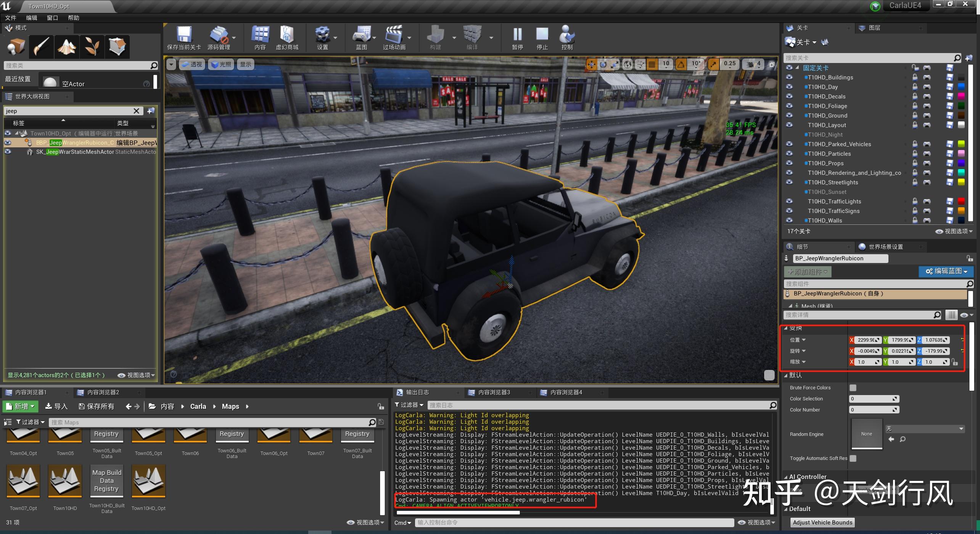Image resolution: width=980 pixels, height=534 pixels.
Task: Open the Window menu
Action: 52,18
